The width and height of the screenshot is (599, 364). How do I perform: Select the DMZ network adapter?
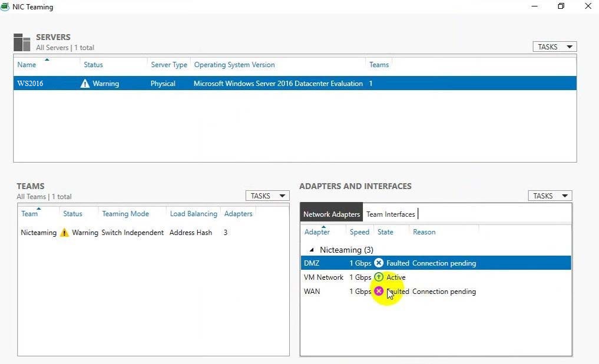point(312,263)
